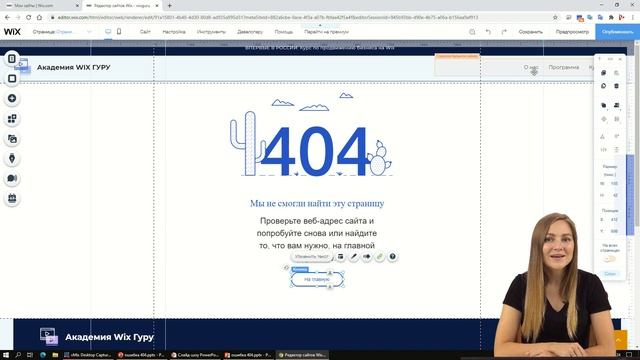Click the Copy icon in editor toolbar panel
640x360 pixels.
tap(604, 73)
